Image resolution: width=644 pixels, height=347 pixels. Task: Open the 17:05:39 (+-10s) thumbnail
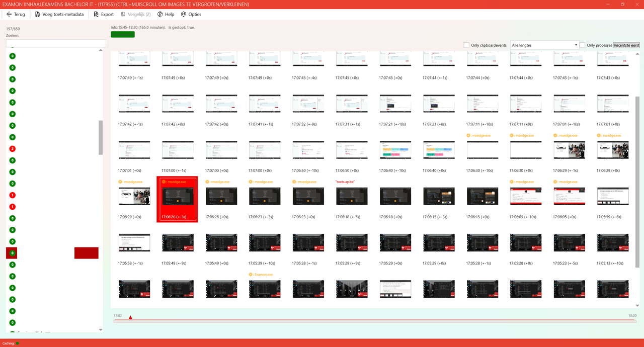click(x=265, y=242)
